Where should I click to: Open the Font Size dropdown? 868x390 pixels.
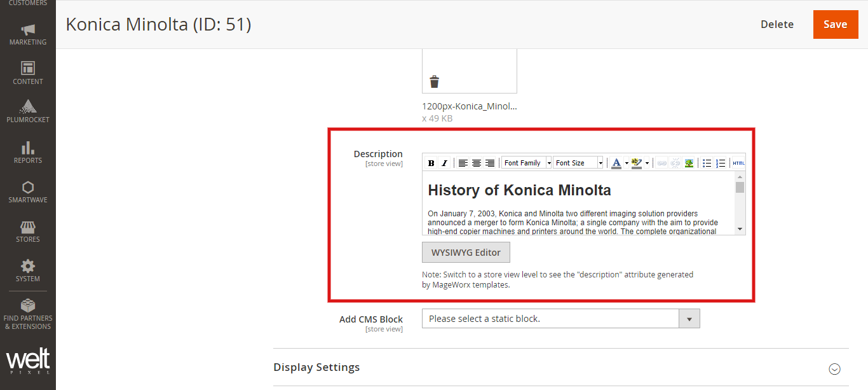[578, 164]
